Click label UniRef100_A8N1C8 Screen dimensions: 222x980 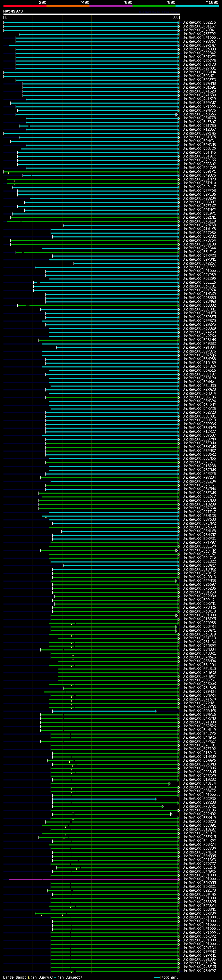coord(199,516)
